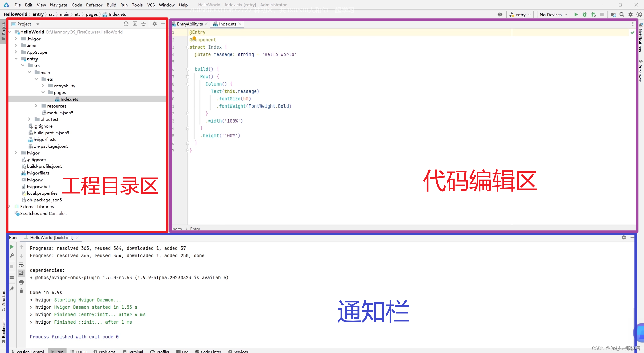Click fold marker beside build() line
This screenshot has width=644, height=353.
pyautogui.click(x=188, y=69)
